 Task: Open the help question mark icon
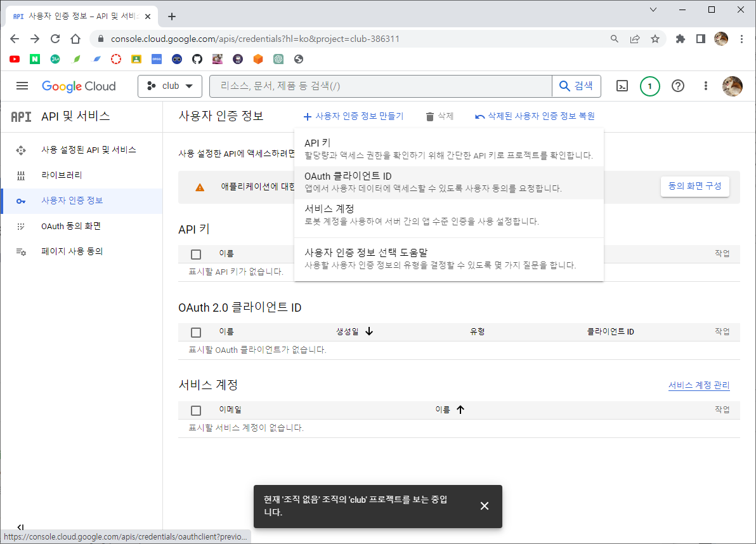pos(677,86)
